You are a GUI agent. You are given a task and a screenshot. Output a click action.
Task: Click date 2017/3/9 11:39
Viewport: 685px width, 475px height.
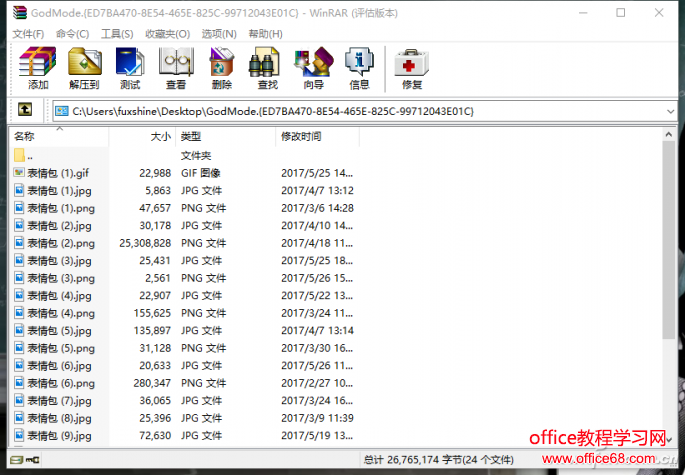[x=317, y=418]
